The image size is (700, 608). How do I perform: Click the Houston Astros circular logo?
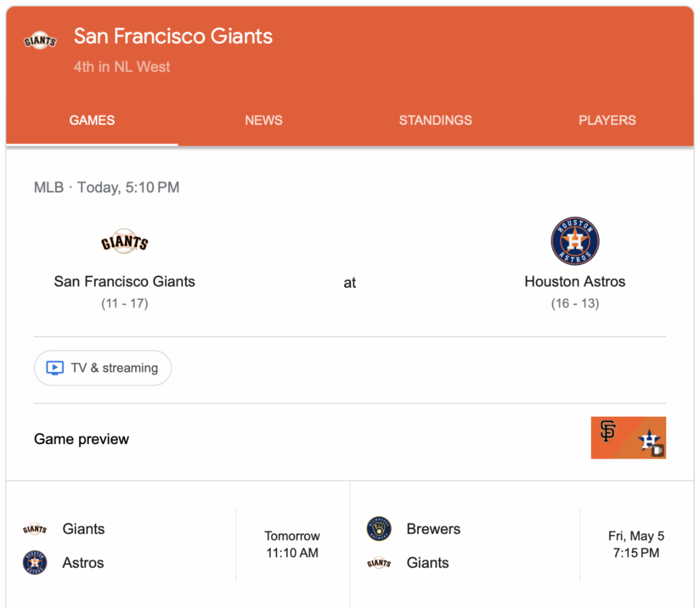pos(575,241)
